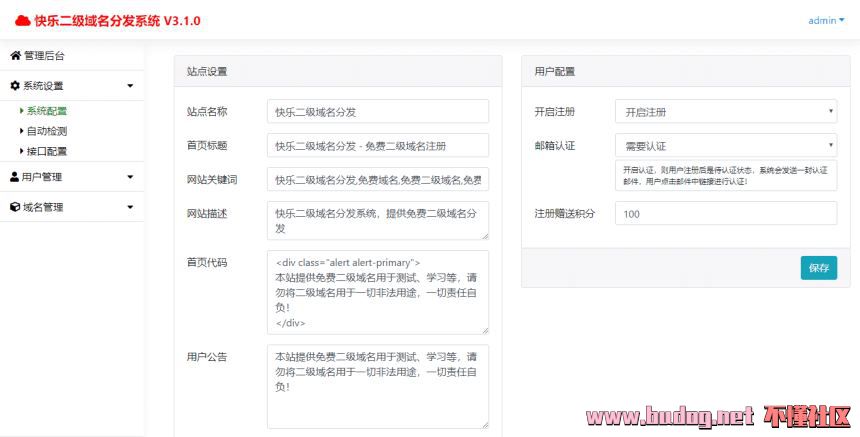
Task: Click the cube icon beside 域名管理
Action: 15,207
